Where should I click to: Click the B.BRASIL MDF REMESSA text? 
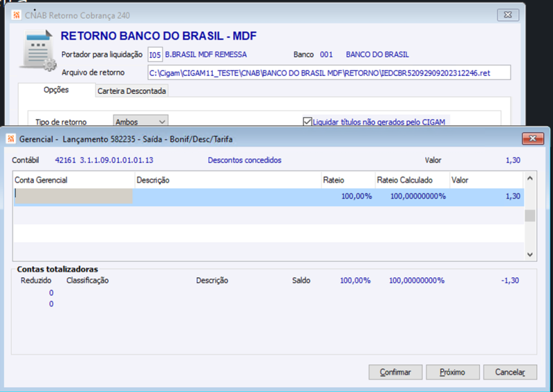[206, 55]
